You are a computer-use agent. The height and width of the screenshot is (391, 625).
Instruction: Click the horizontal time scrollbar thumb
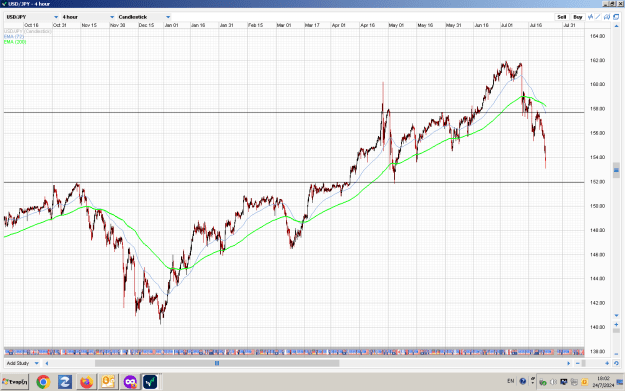point(217,363)
